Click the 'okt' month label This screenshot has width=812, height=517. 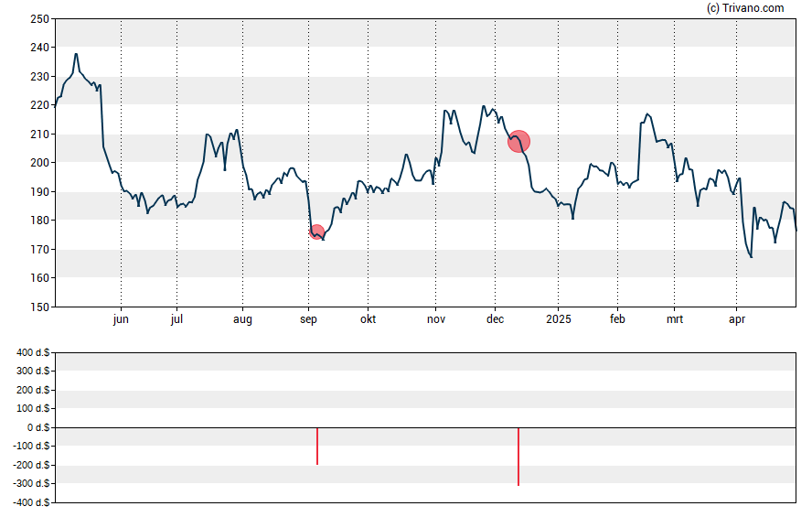[x=369, y=319]
